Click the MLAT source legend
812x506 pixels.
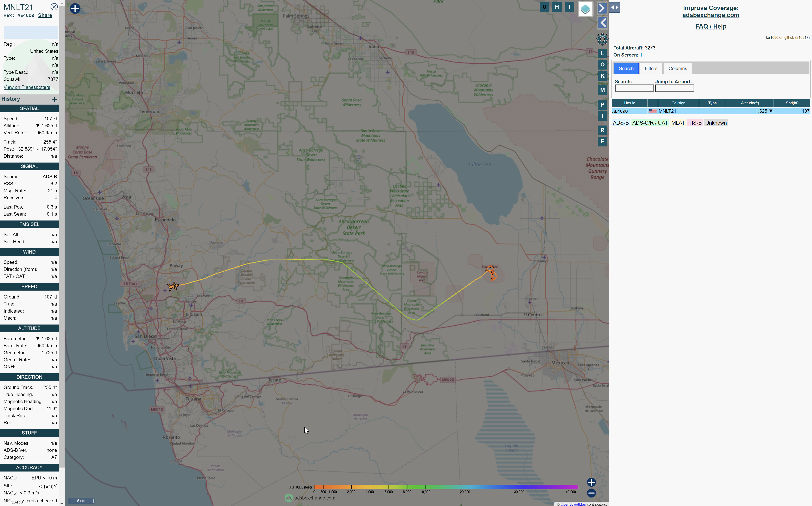coord(678,123)
